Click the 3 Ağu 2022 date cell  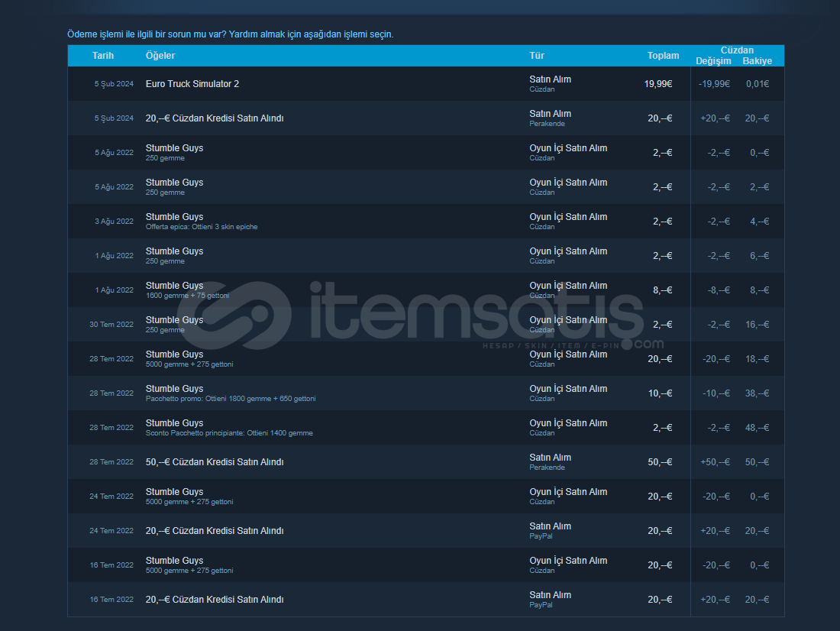pos(114,222)
